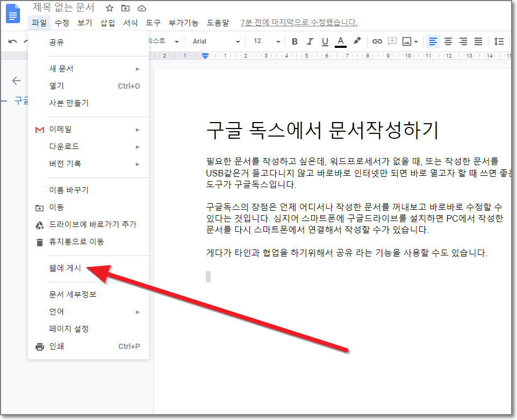Click the undo arrow in toolbar
This screenshot has height=420, width=517.
click(12, 41)
